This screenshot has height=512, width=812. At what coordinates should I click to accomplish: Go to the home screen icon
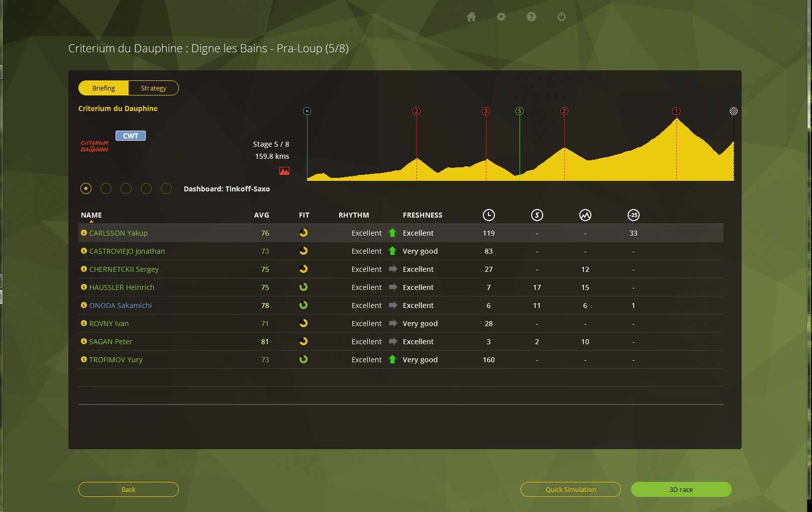click(471, 17)
